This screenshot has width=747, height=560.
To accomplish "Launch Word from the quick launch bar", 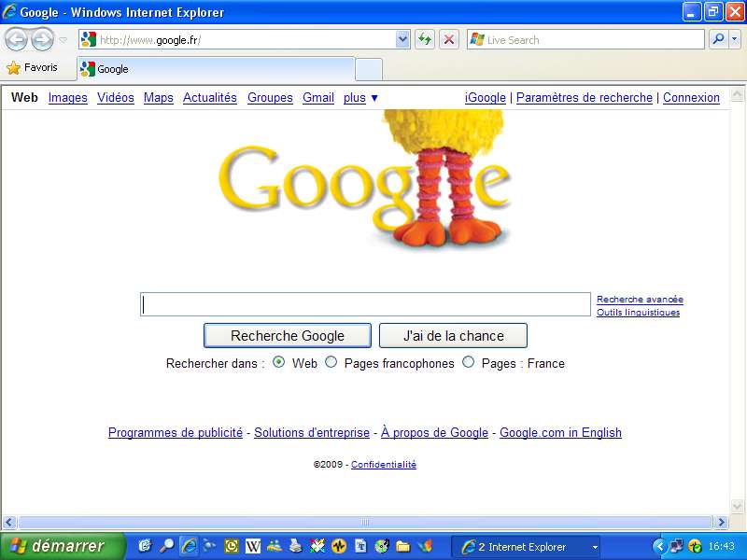I will tap(252, 546).
